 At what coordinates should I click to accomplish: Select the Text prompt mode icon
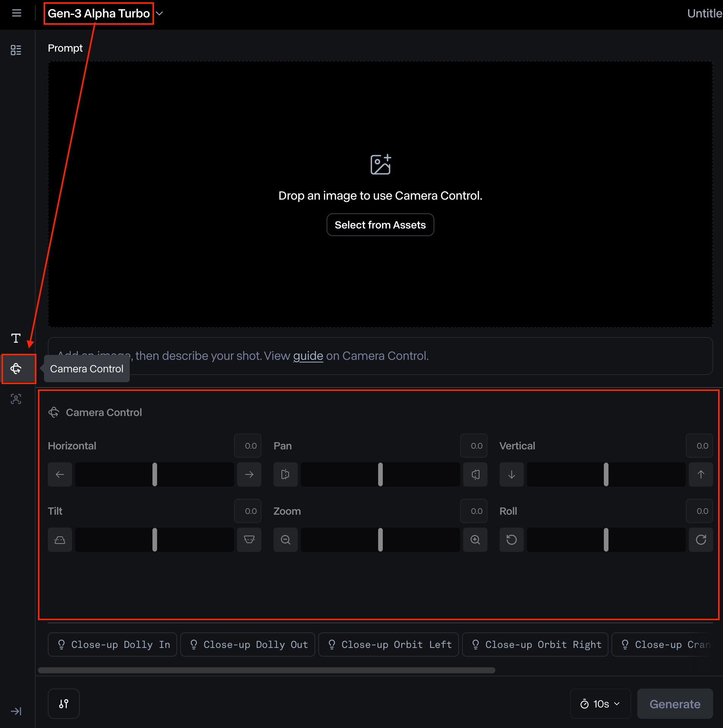pos(16,338)
